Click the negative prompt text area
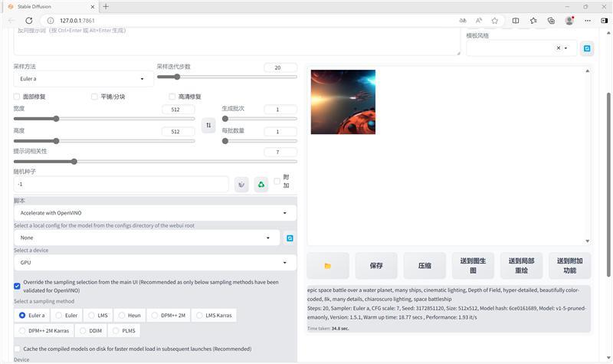 pyautogui.click(x=237, y=41)
